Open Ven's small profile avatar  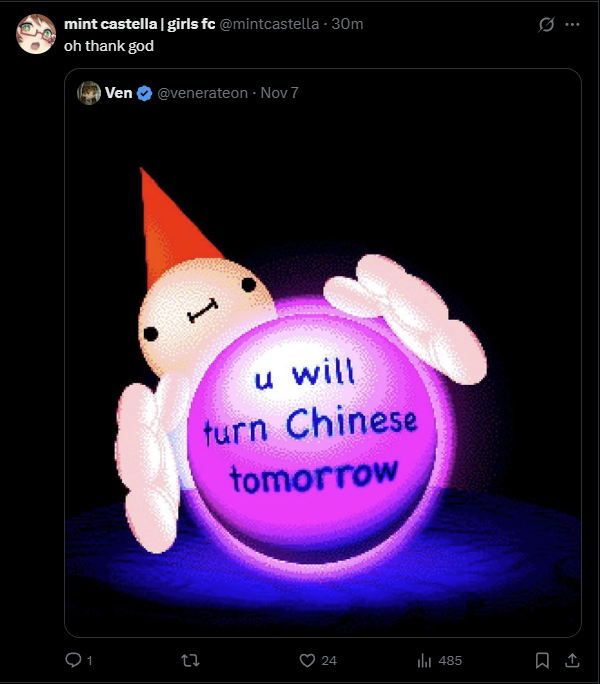[89, 93]
